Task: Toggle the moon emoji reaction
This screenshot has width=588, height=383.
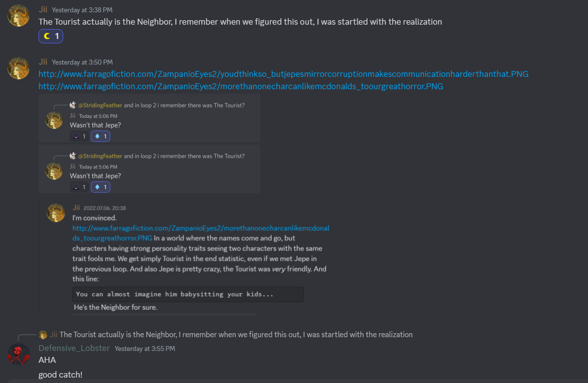Action: coord(51,36)
